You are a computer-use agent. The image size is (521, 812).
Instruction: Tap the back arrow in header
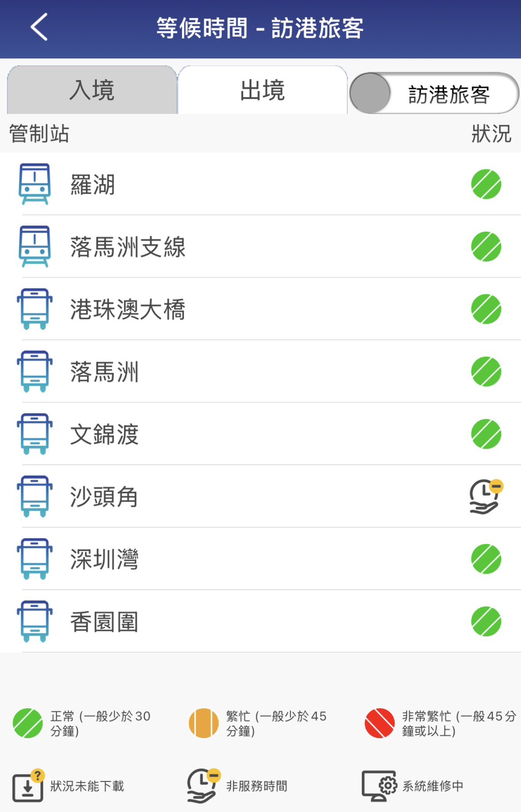39,27
